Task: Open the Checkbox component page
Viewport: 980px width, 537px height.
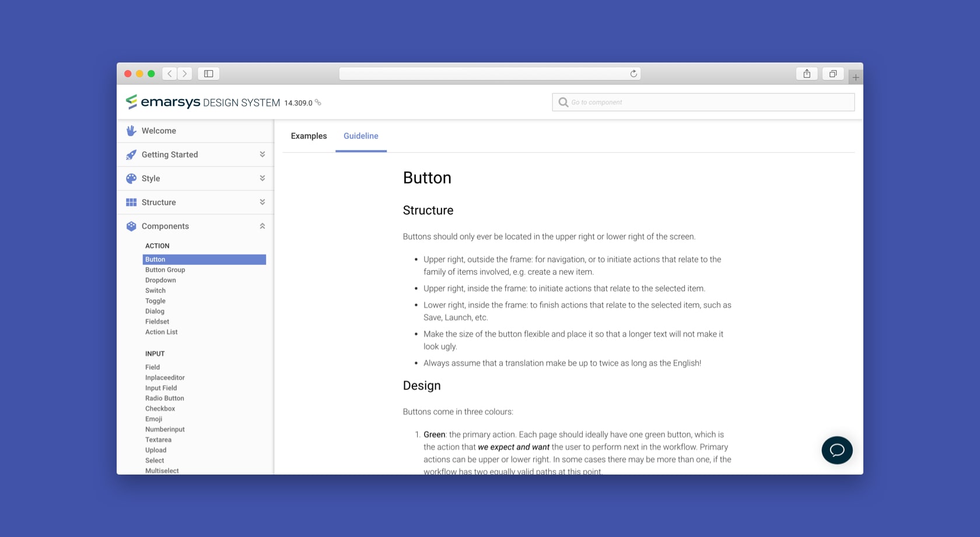Action: (160, 409)
